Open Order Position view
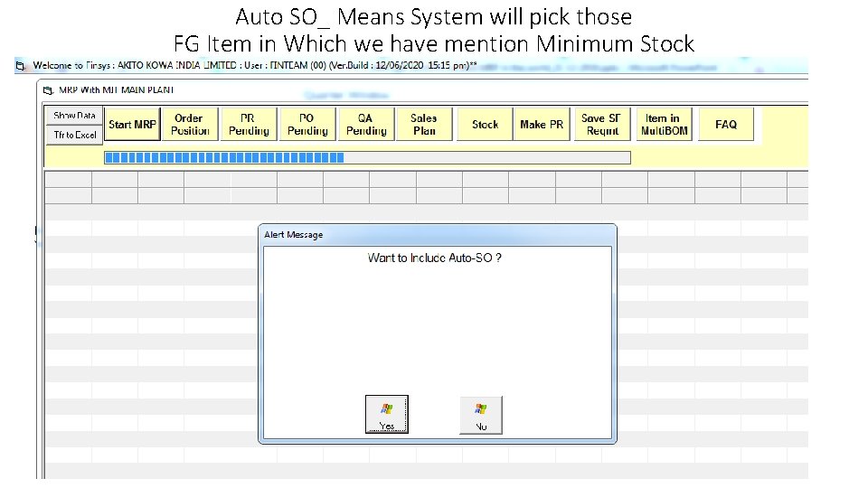This screenshot has width=868, height=488. (x=190, y=125)
